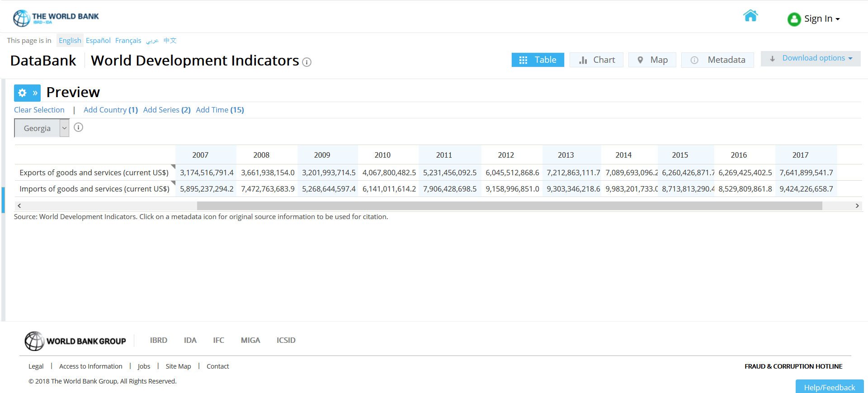Switch to the Chart view tab

pos(596,60)
